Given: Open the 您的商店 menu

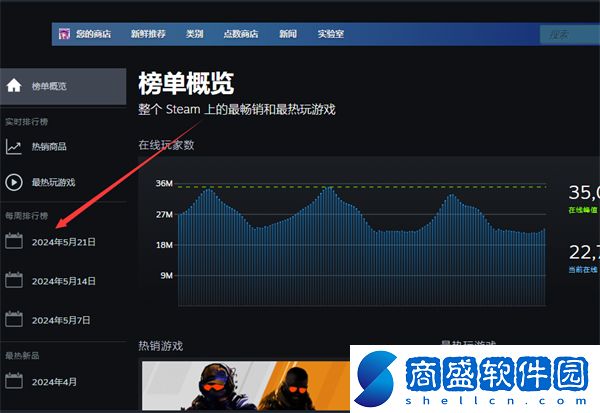Looking at the screenshot, I should click(x=93, y=34).
